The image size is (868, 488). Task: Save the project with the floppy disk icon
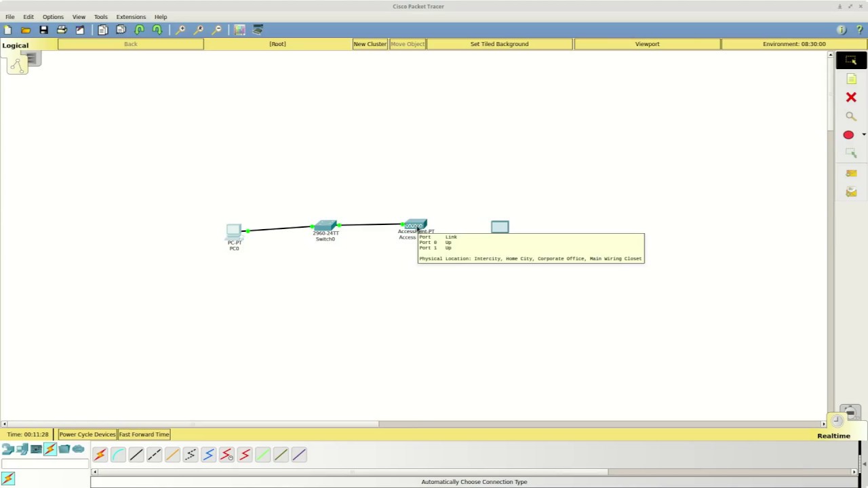point(43,30)
